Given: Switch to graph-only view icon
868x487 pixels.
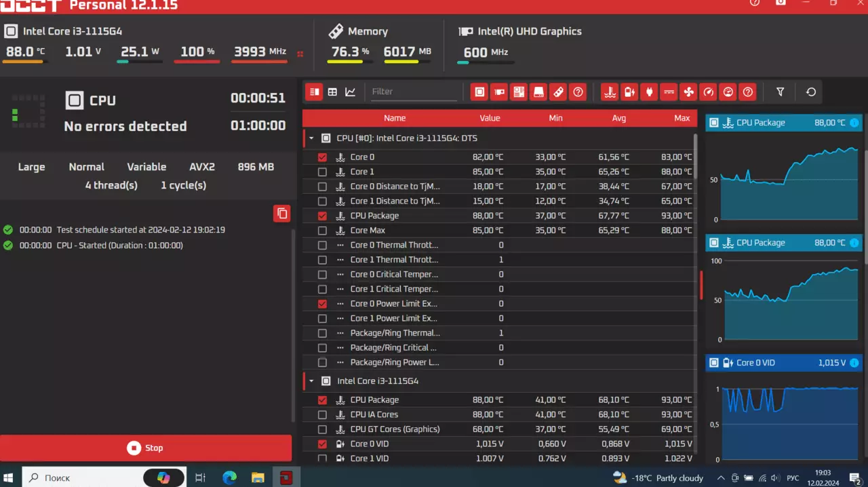Looking at the screenshot, I should click(x=350, y=92).
